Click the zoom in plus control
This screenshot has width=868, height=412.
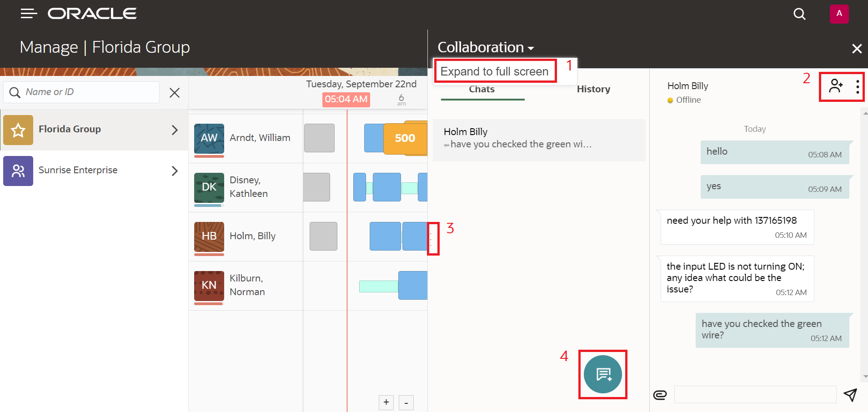(386, 402)
